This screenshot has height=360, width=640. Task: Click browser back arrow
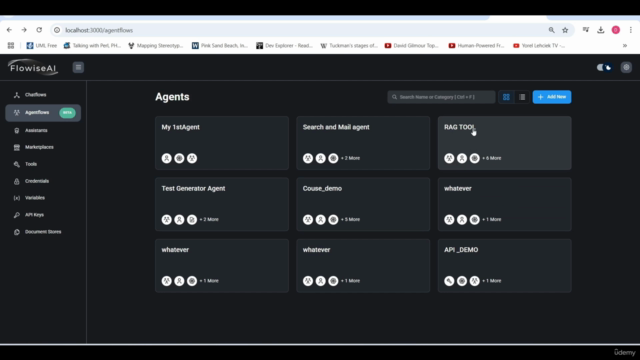[9, 30]
